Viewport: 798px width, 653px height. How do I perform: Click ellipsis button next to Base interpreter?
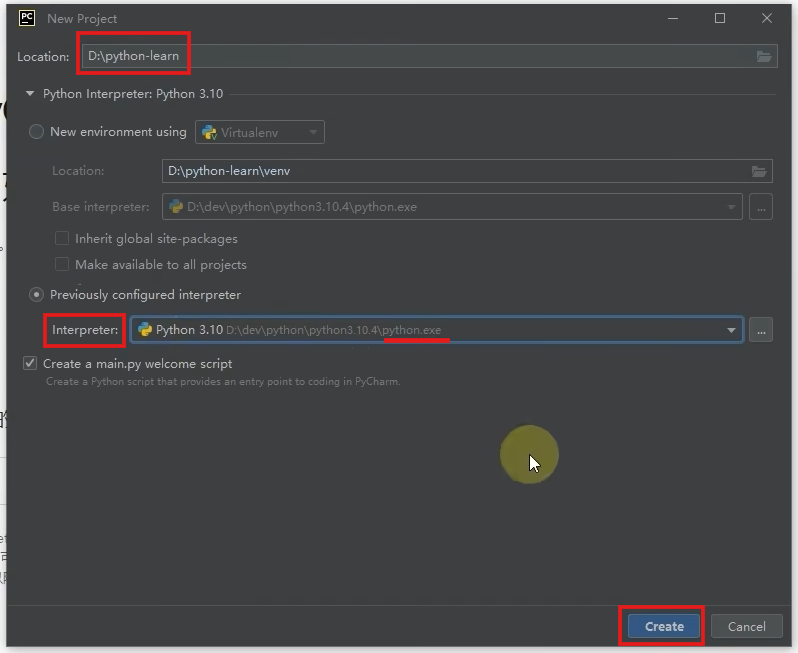point(761,207)
